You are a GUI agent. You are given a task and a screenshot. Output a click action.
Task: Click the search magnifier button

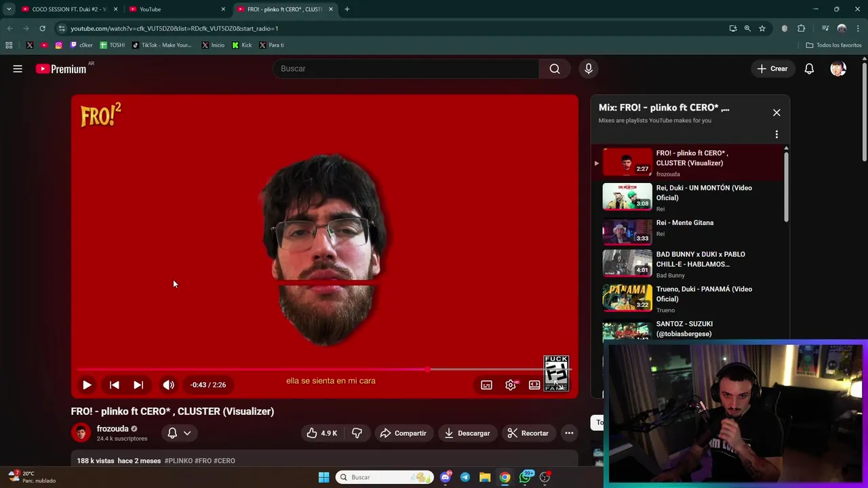555,68
